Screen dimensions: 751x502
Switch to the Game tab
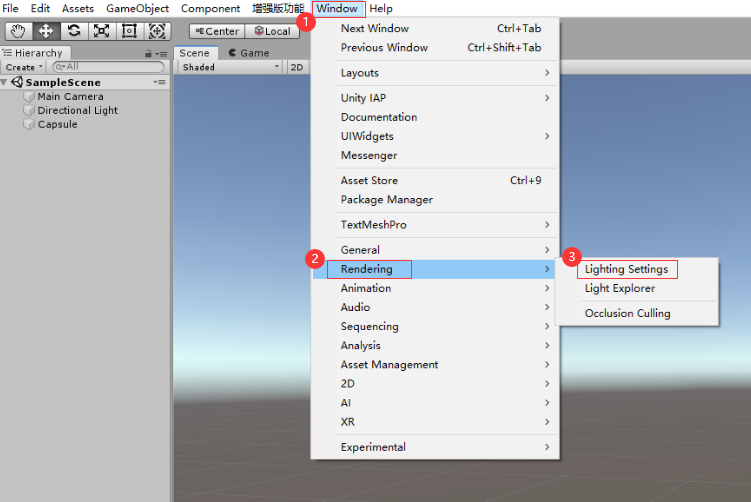(x=249, y=53)
